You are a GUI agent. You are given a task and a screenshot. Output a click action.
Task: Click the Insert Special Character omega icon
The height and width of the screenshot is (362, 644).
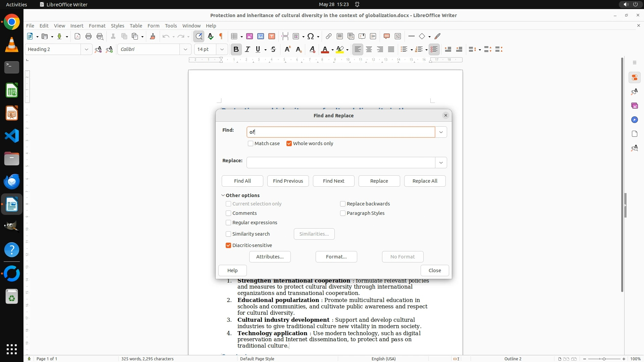(x=311, y=36)
